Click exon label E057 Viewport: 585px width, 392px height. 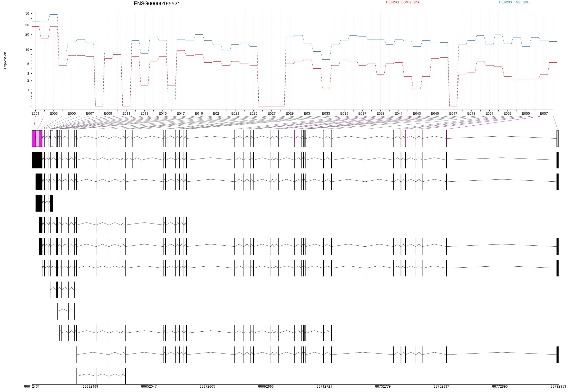[x=544, y=113]
